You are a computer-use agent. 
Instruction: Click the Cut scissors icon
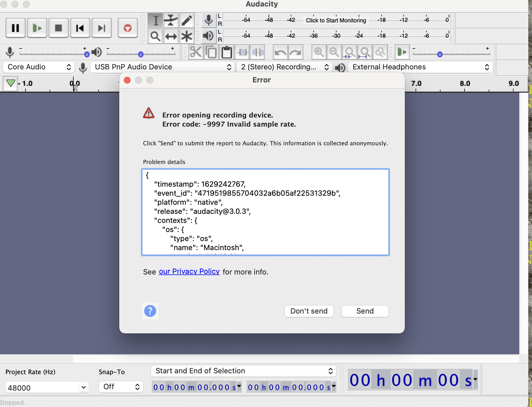196,52
